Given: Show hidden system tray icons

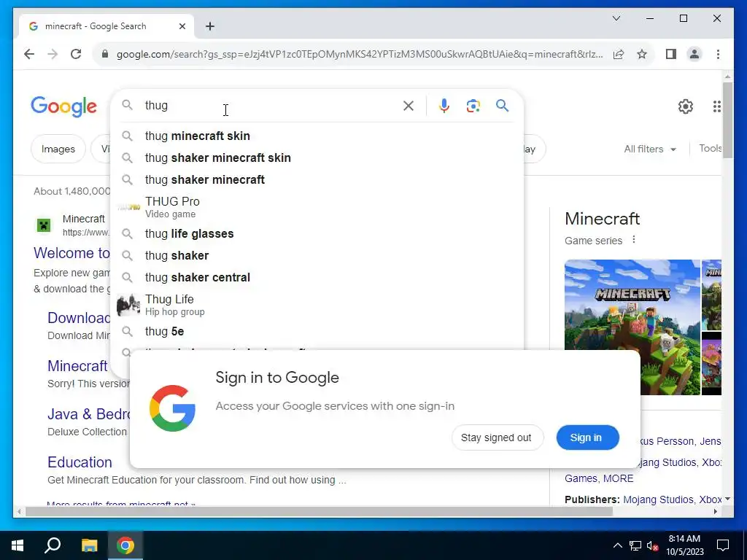Looking at the screenshot, I should [617, 545].
